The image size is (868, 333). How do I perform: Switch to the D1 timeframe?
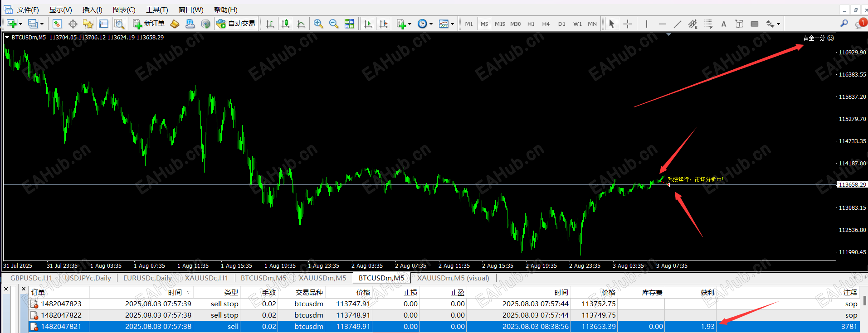561,24
